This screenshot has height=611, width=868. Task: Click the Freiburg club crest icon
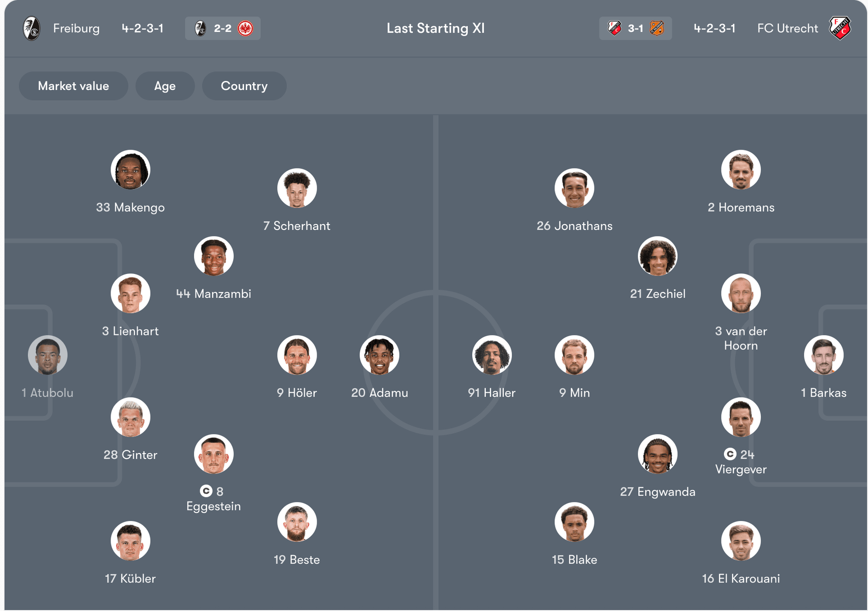click(x=31, y=28)
